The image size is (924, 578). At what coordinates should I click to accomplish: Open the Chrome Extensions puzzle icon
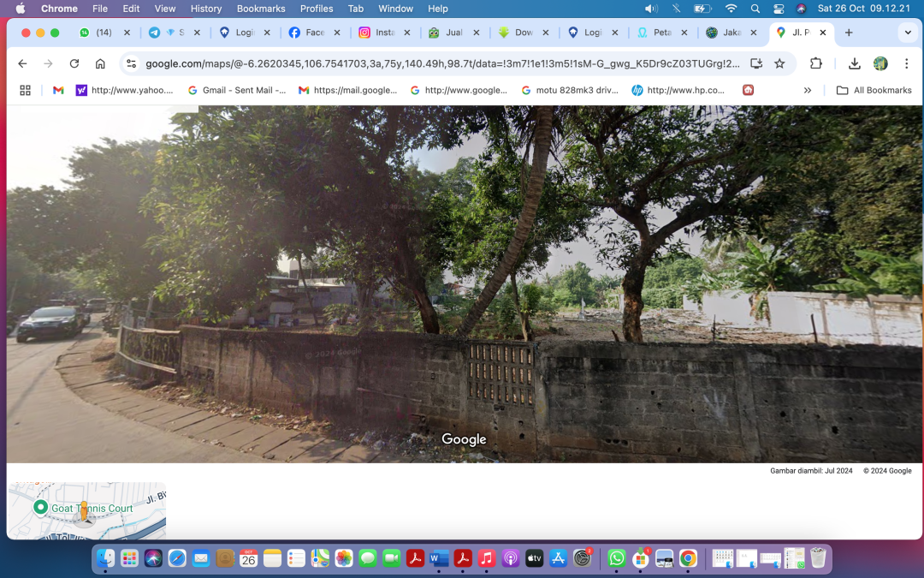point(815,63)
